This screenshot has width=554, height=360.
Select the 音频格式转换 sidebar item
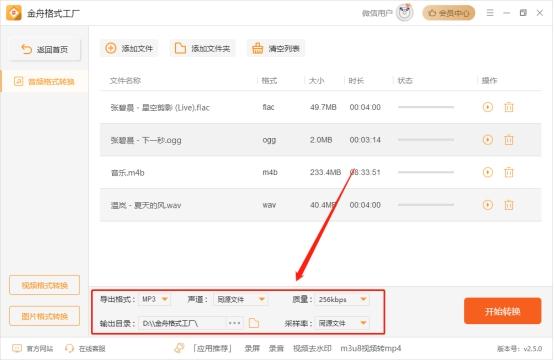44,82
